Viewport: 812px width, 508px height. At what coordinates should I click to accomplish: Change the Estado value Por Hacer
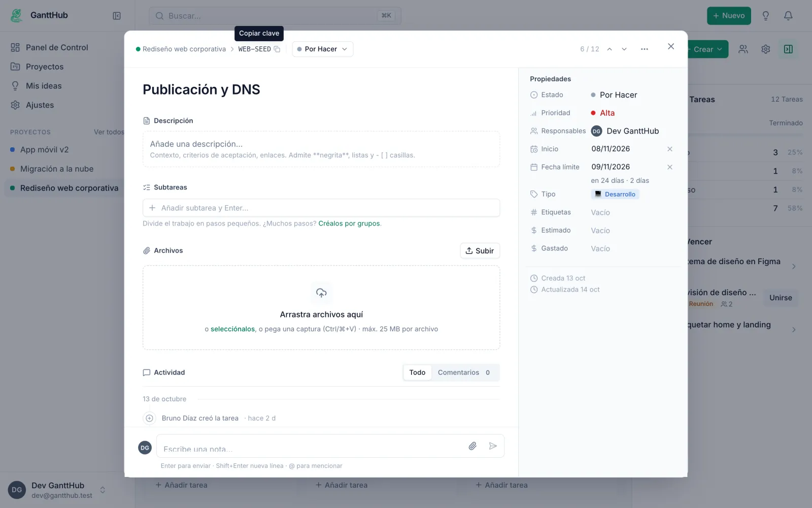click(614, 95)
